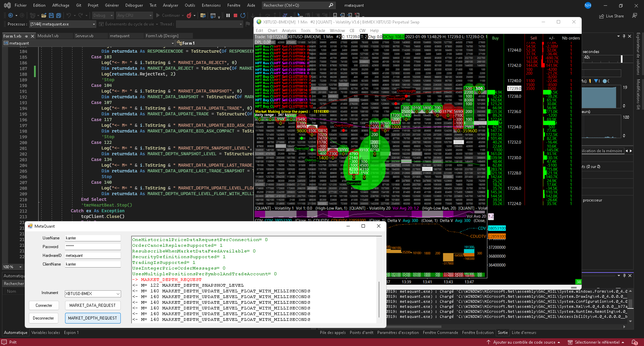Pause debugging with the break-all icon

pos(228,15)
